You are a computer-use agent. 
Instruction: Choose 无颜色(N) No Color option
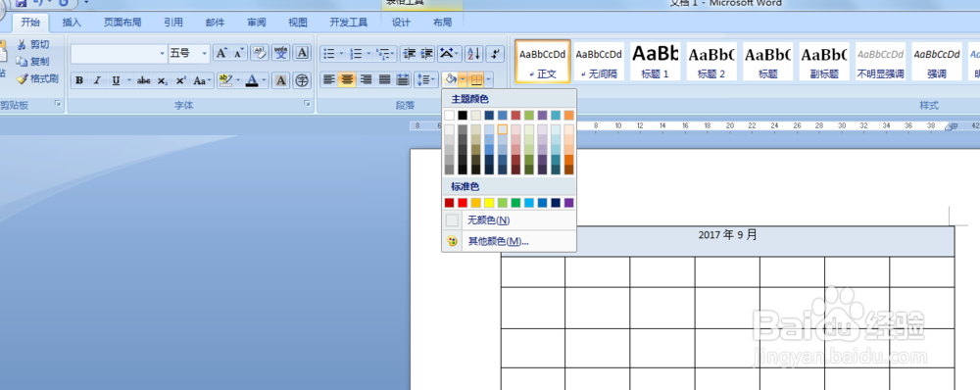click(x=509, y=220)
